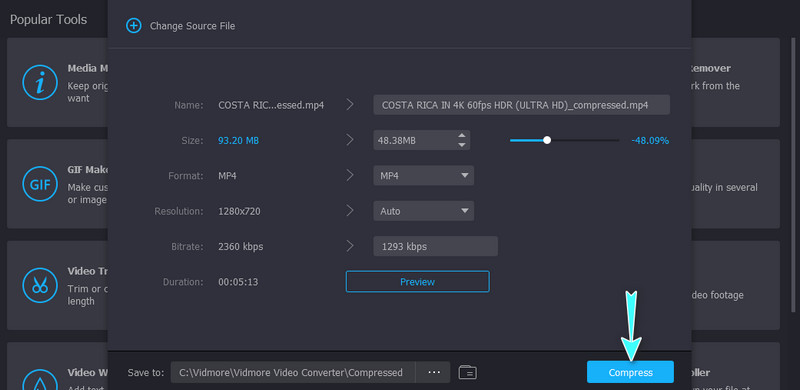Click the Save to path field
This screenshot has width=800, height=390.
point(293,372)
